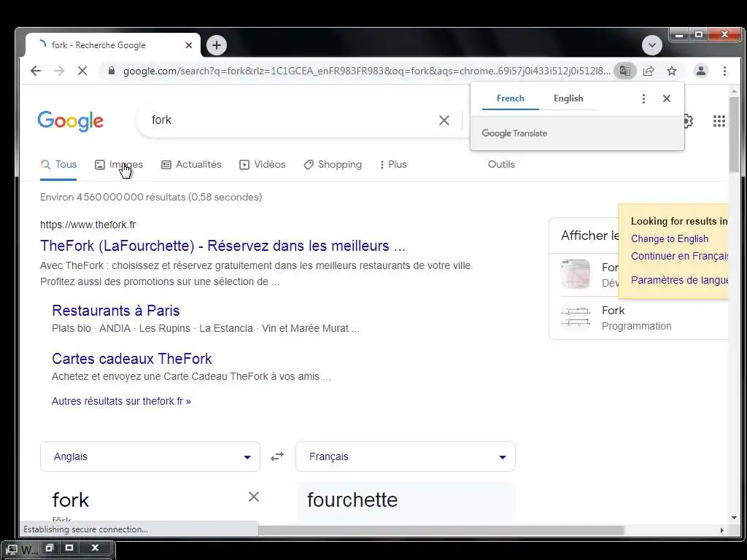Click the translate input text fork
This screenshot has width=747, height=560.
pyautogui.click(x=71, y=500)
